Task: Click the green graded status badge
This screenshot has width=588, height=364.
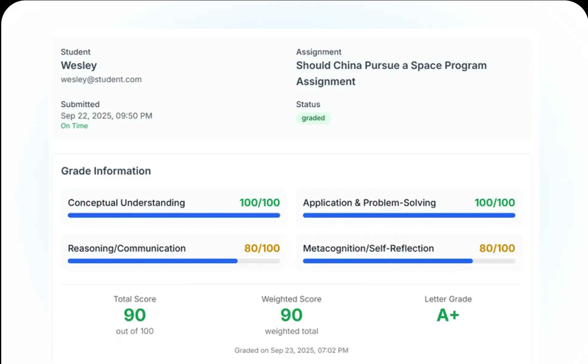Action: (313, 118)
